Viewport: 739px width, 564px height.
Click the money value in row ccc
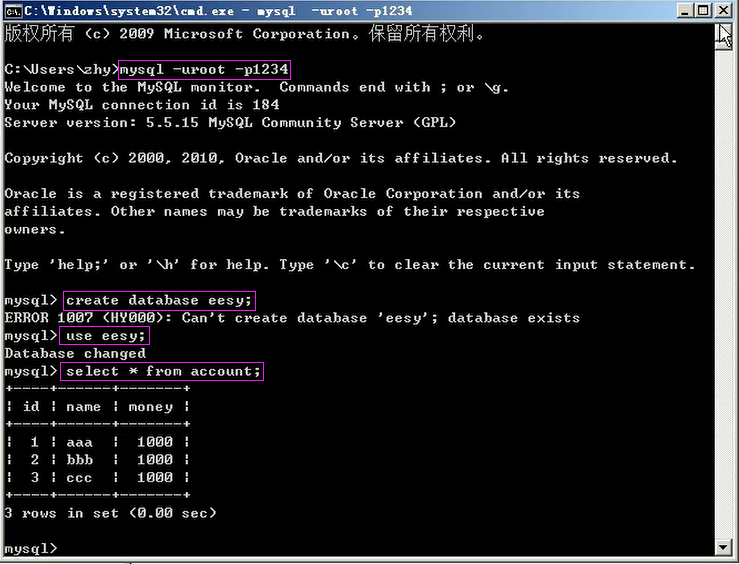tap(155, 477)
